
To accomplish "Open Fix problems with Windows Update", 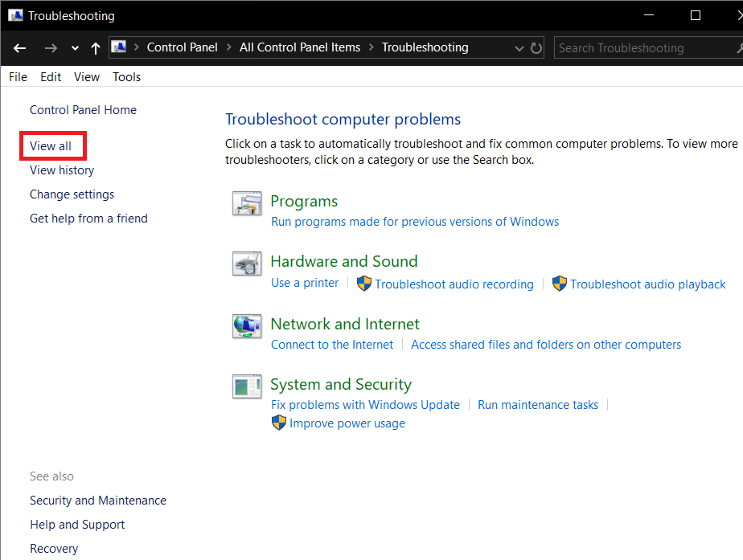I will click(365, 405).
